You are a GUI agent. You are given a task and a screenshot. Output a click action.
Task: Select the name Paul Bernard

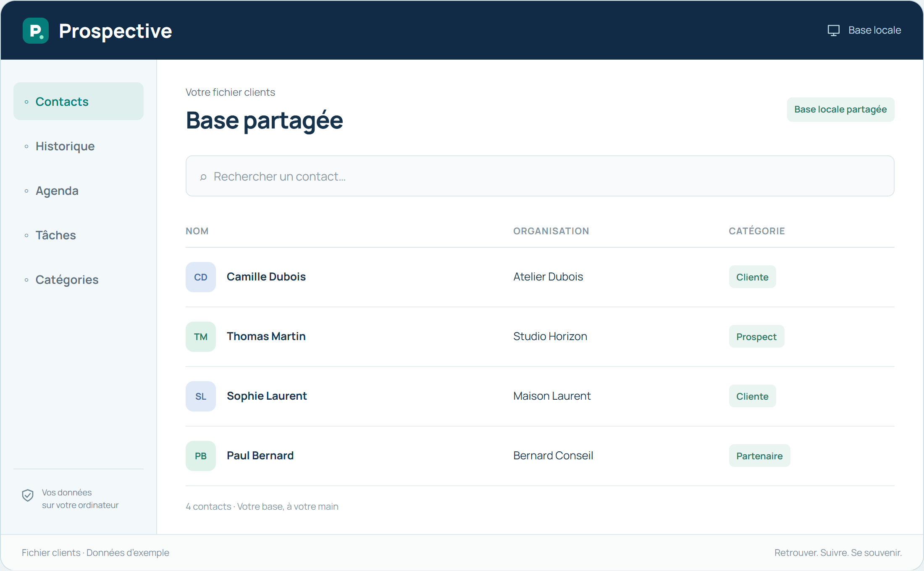tap(260, 456)
